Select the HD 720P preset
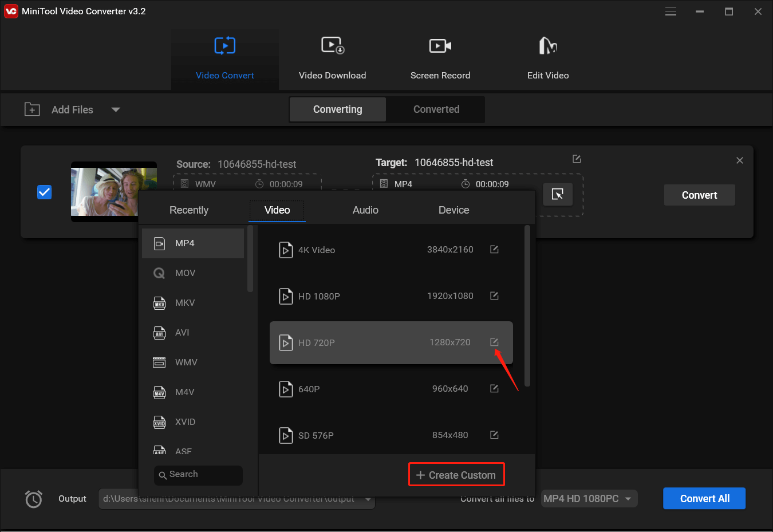 coord(391,342)
